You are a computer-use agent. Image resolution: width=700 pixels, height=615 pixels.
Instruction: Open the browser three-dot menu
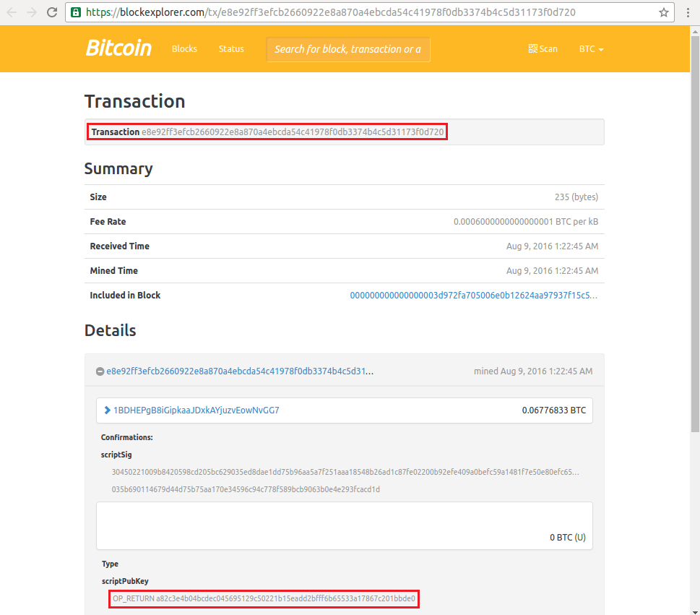pyautogui.click(x=688, y=12)
